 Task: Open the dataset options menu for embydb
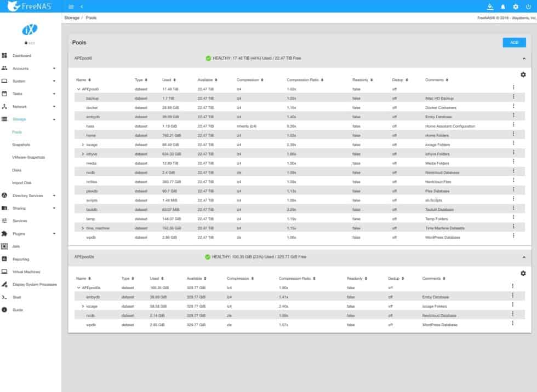click(513, 116)
